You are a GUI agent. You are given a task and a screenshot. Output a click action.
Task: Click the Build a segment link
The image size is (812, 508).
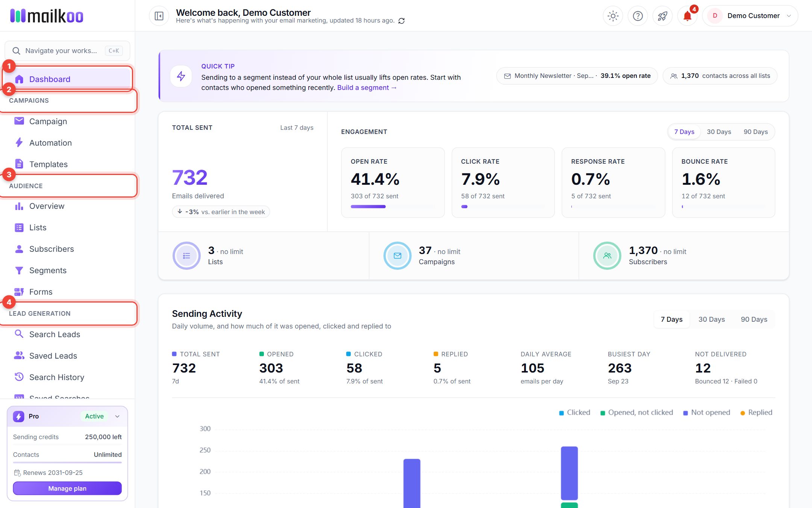click(x=367, y=88)
